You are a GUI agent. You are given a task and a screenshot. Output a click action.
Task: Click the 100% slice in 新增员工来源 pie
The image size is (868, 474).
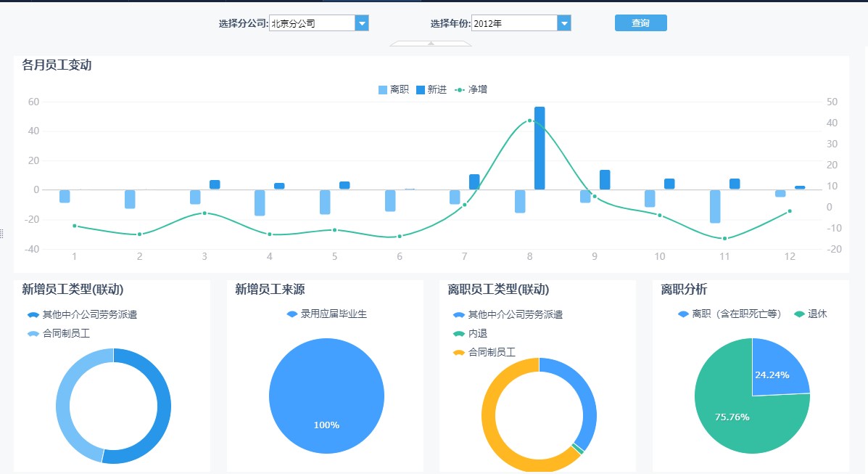[x=326, y=396]
